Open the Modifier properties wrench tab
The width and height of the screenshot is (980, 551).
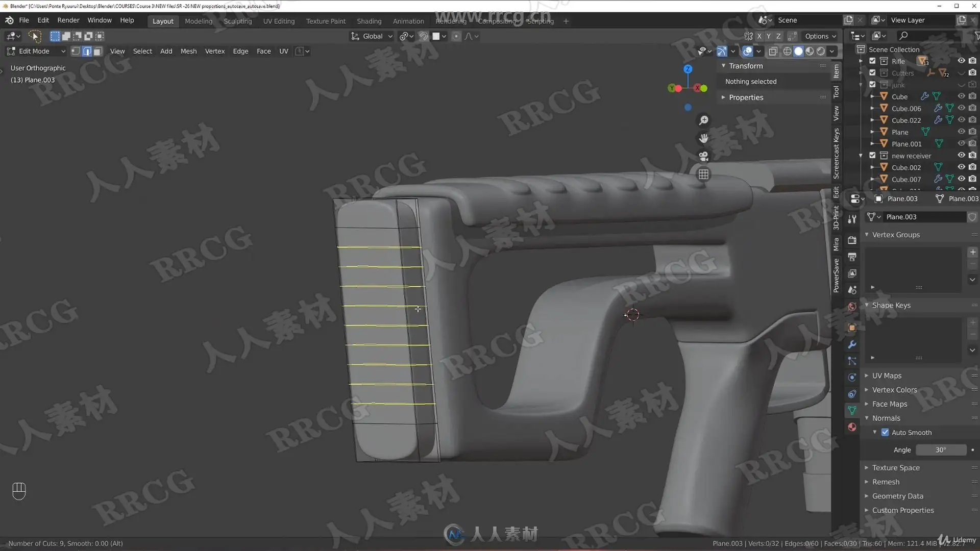point(852,344)
